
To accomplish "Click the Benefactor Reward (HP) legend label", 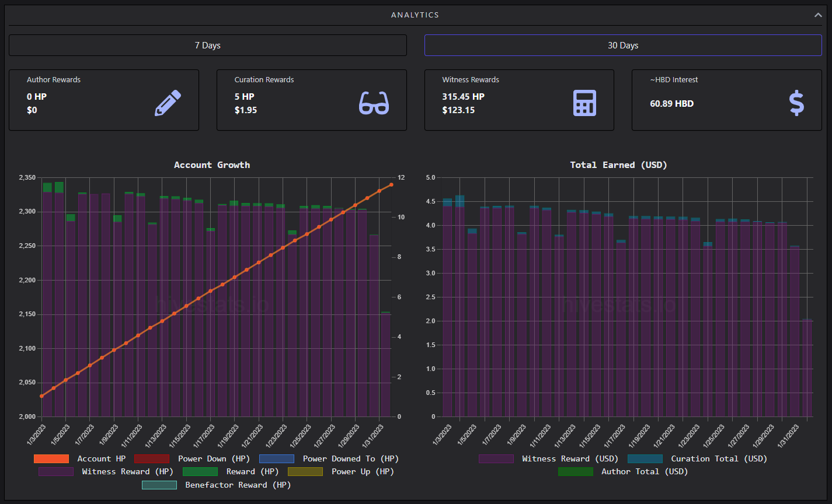I will (x=238, y=485).
